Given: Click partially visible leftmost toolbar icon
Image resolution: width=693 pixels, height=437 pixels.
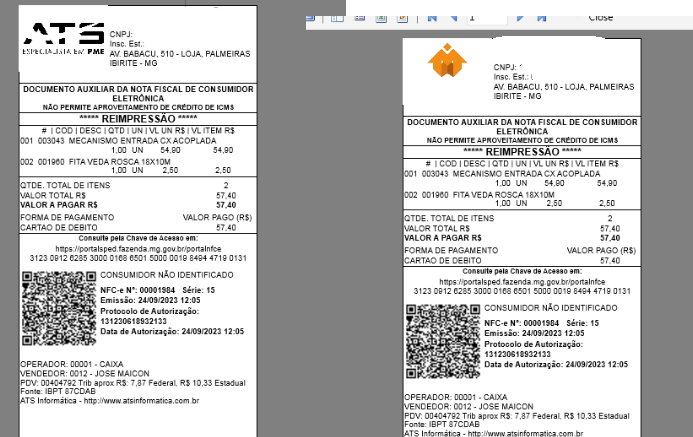Looking at the screenshot, I should click(310, 18).
